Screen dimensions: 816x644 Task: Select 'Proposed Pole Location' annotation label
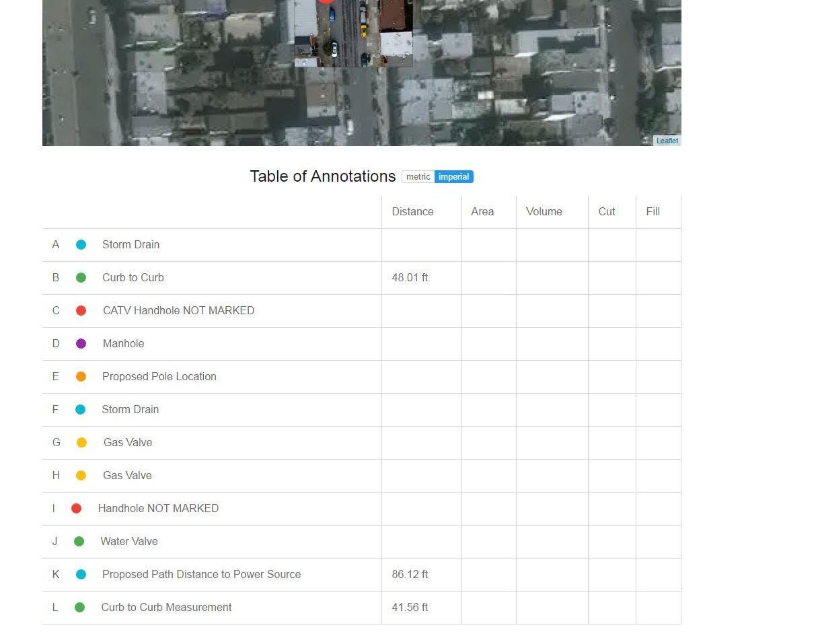coord(159,377)
